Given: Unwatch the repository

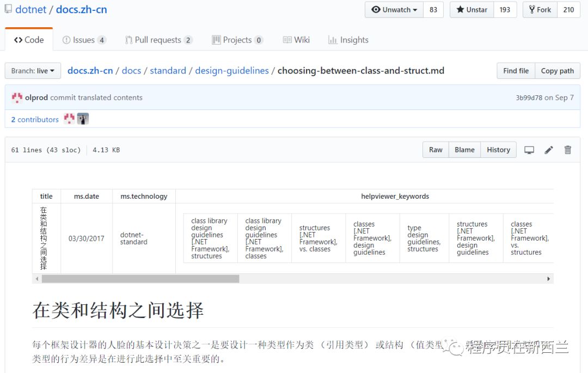Looking at the screenshot, I should tap(394, 10).
